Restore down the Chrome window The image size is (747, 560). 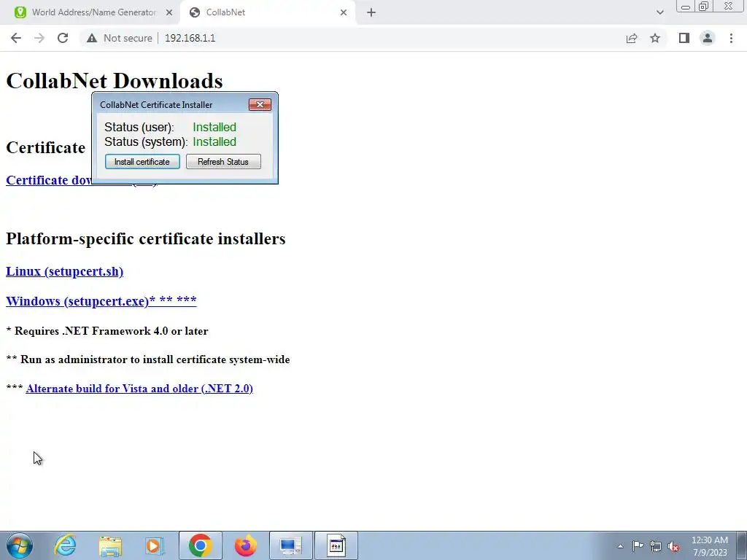[703, 6]
